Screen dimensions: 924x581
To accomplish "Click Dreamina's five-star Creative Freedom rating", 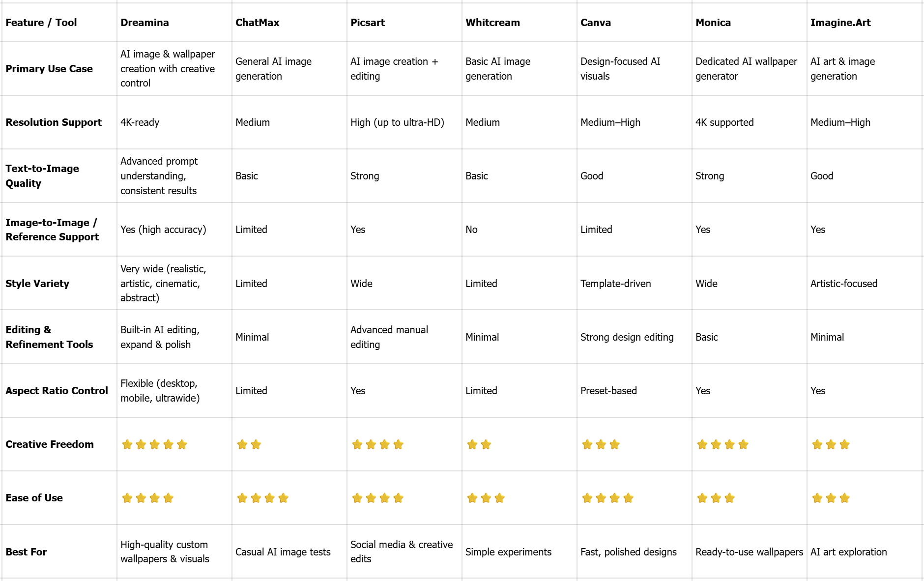I will 154,444.
